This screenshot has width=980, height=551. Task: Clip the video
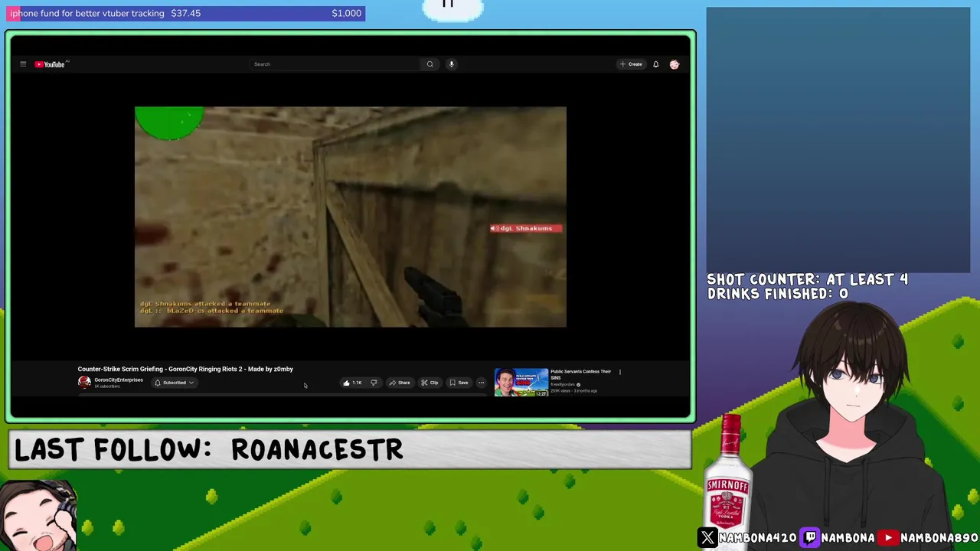pyautogui.click(x=430, y=383)
